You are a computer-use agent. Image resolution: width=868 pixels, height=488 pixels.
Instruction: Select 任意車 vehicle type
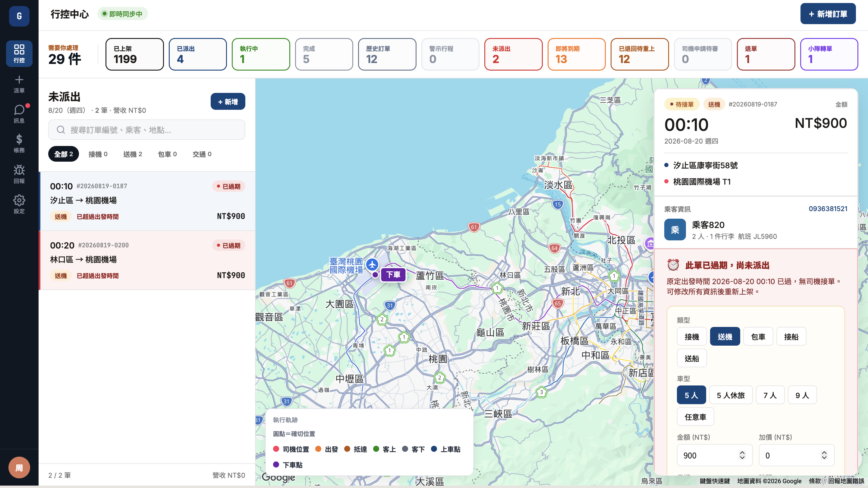[696, 417]
